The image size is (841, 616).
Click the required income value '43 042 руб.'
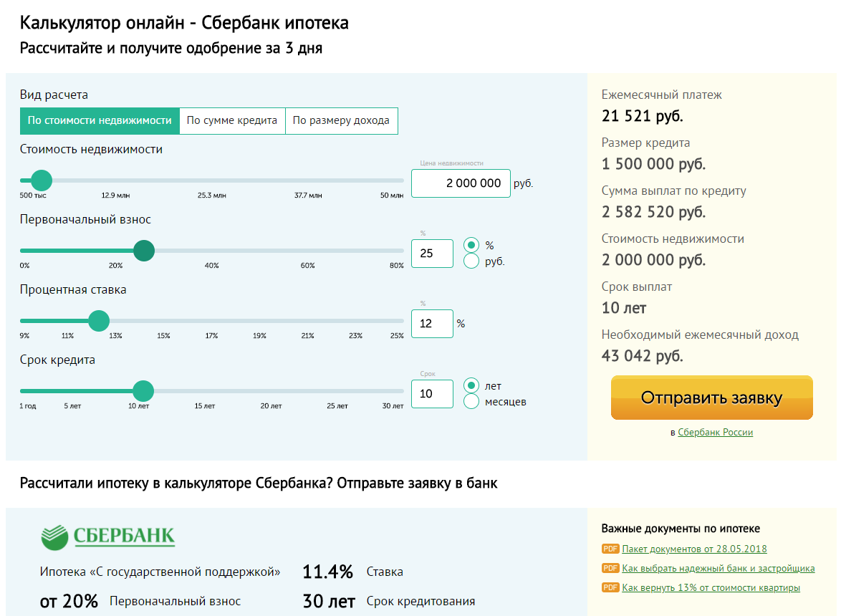click(642, 356)
